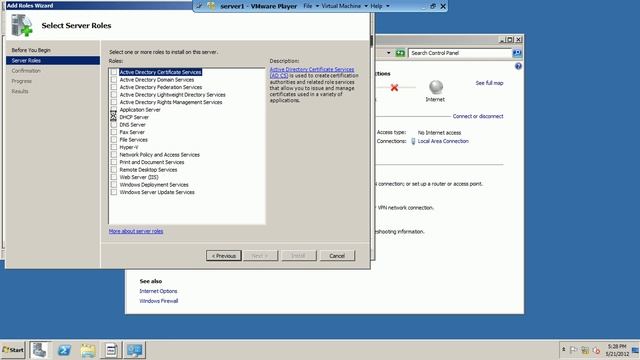Show hidden tray icons arrow
The height and width of the screenshot is (360, 640).
point(564,349)
